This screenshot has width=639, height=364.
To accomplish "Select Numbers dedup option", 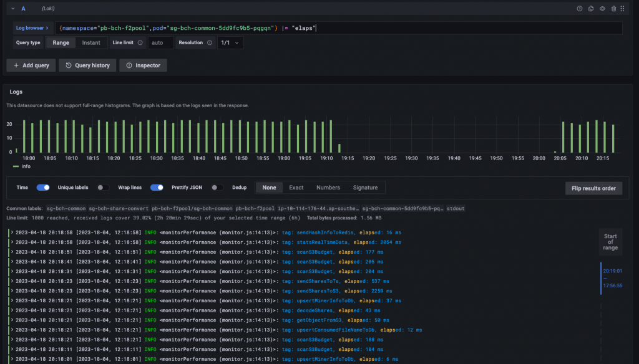I will coord(328,188).
